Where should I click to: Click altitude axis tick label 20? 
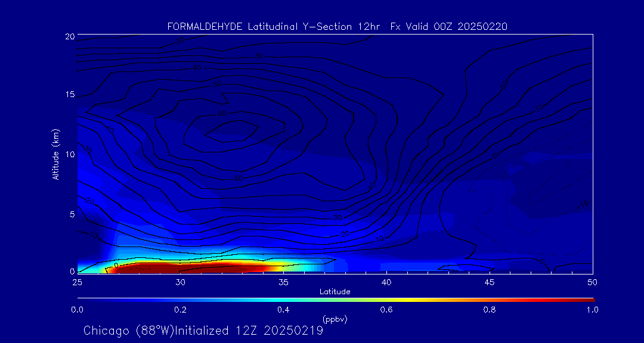[x=70, y=36]
